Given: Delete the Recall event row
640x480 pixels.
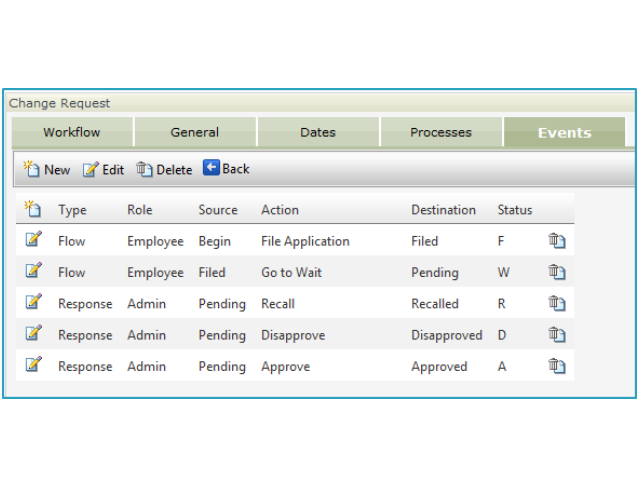Looking at the screenshot, I should click(557, 303).
